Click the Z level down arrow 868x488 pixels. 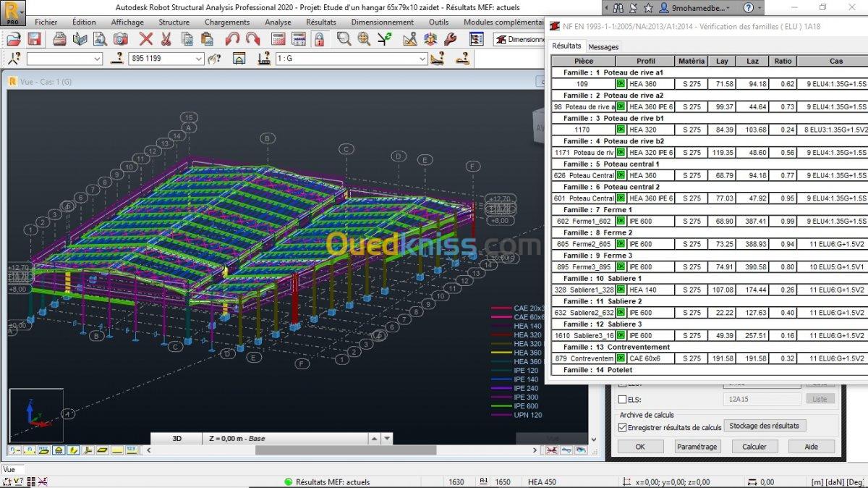pos(387,438)
